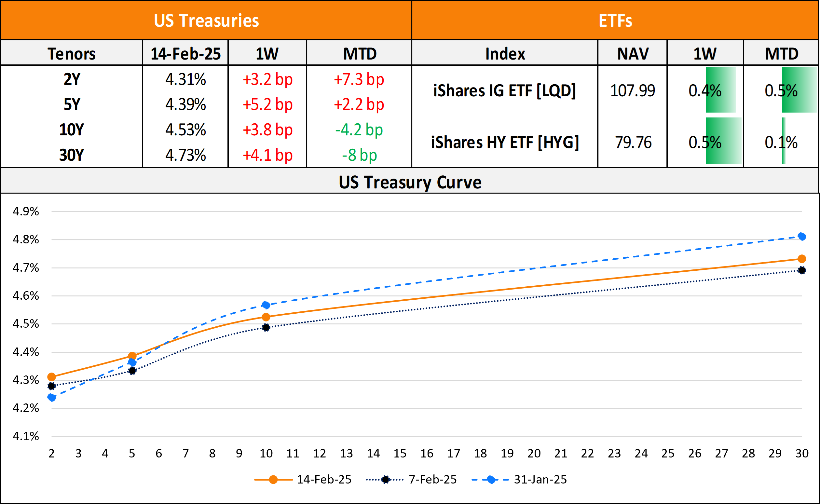
Task: Click the blue 31-Jan-25 legend marker
Action: click(x=491, y=480)
